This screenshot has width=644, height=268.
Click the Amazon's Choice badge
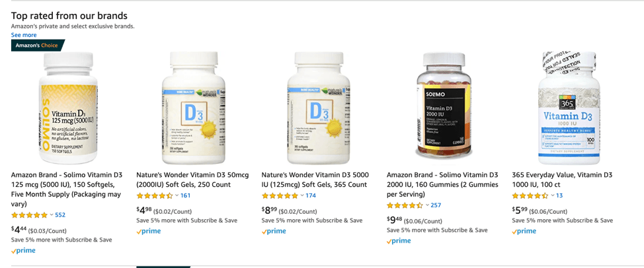[38, 45]
